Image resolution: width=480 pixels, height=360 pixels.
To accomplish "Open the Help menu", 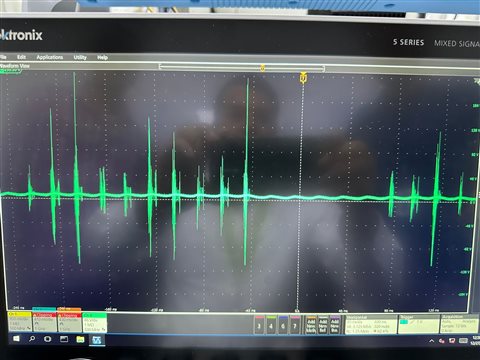I will 102,57.
